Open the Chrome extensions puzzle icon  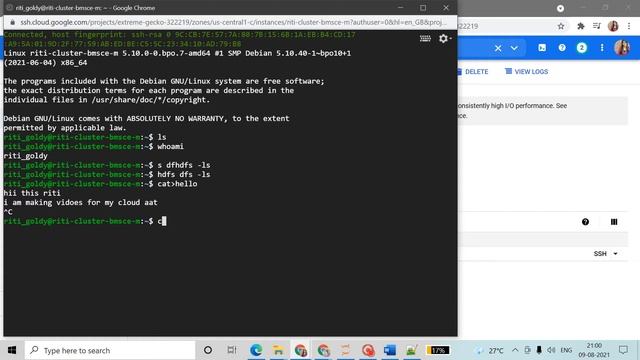click(x=580, y=26)
